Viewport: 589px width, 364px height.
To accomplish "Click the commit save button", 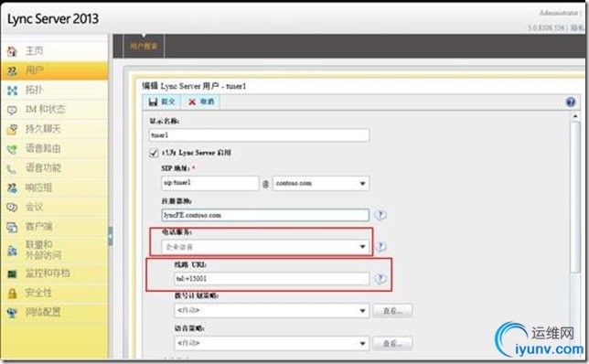I will click(162, 102).
